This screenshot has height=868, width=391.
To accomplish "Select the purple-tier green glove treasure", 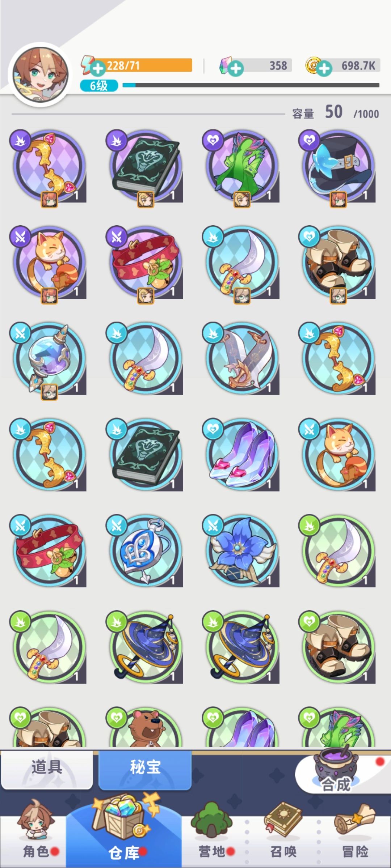I will pos(241,166).
